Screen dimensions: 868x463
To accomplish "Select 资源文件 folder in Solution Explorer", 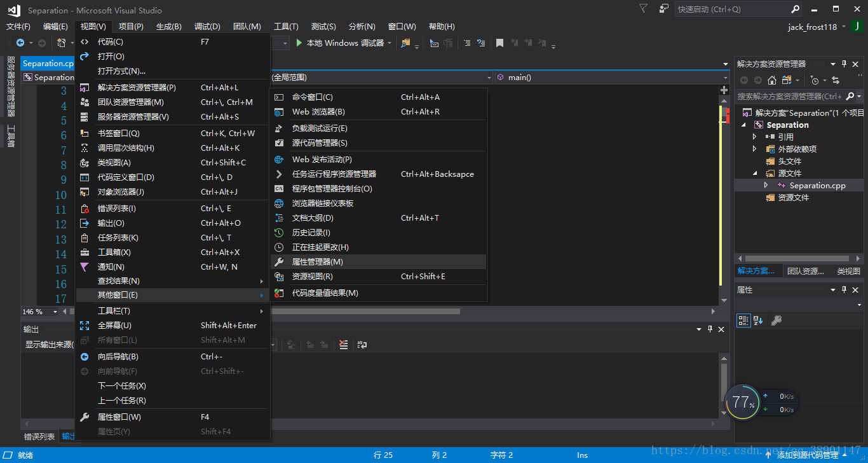I will coord(794,197).
